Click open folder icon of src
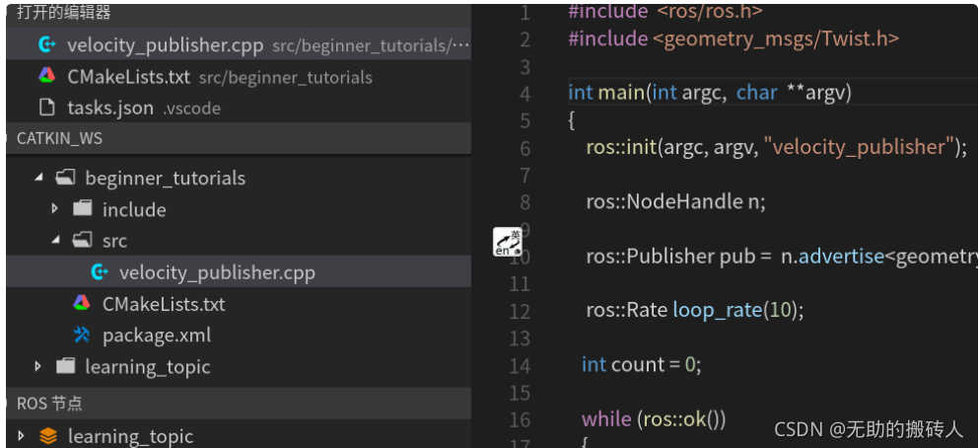The width and height of the screenshot is (980, 448). pos(82,240)
